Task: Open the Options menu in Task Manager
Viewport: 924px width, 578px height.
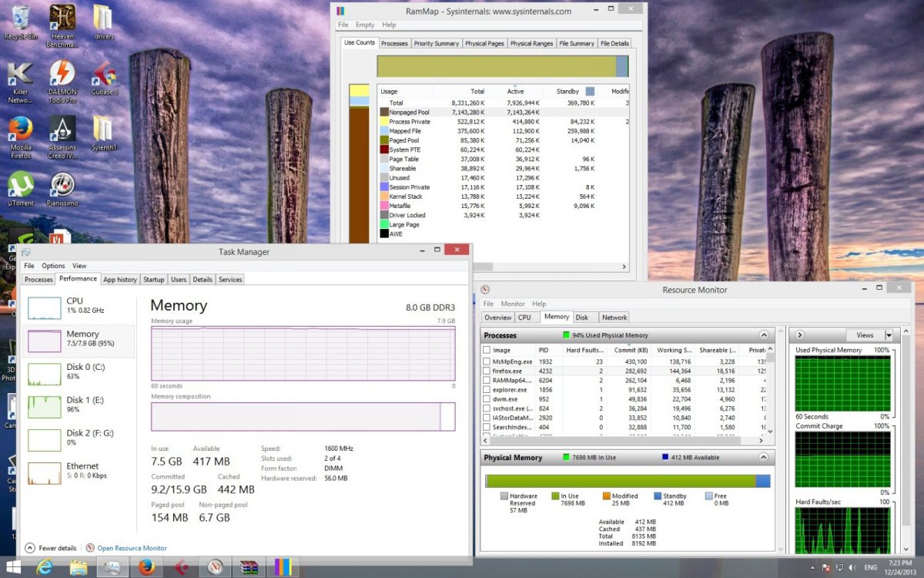Action: 53,266
